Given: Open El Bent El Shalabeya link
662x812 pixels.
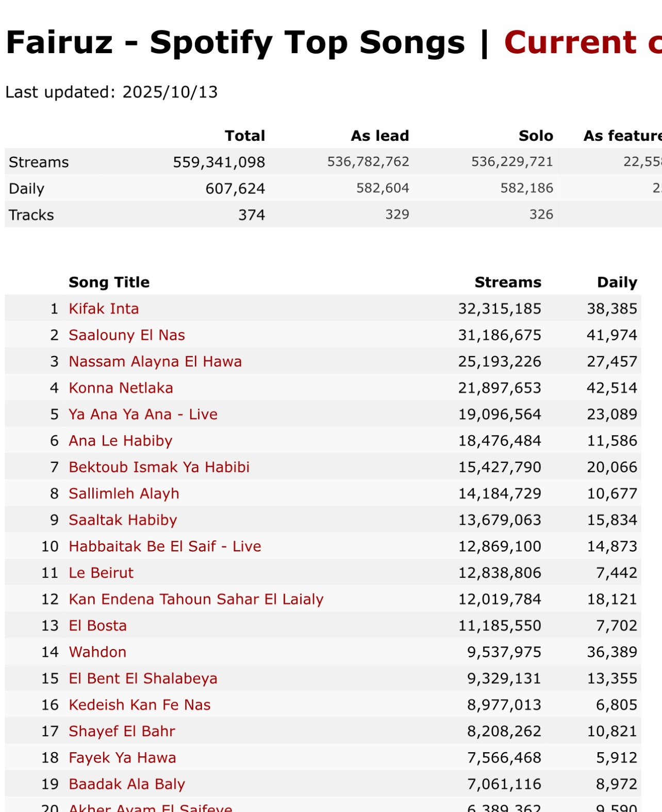Looking at the screenshot, I should click(x=143, y=678).
